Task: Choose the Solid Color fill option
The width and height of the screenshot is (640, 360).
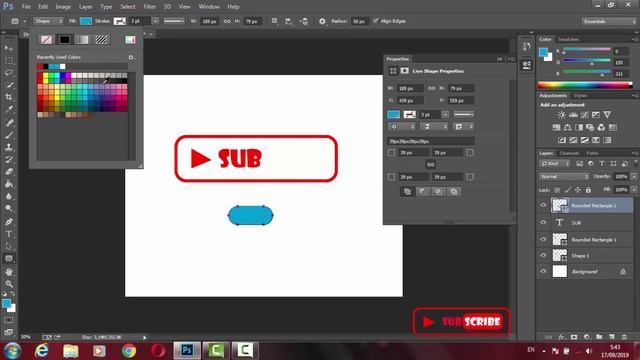Action: (x=64, y=40)
